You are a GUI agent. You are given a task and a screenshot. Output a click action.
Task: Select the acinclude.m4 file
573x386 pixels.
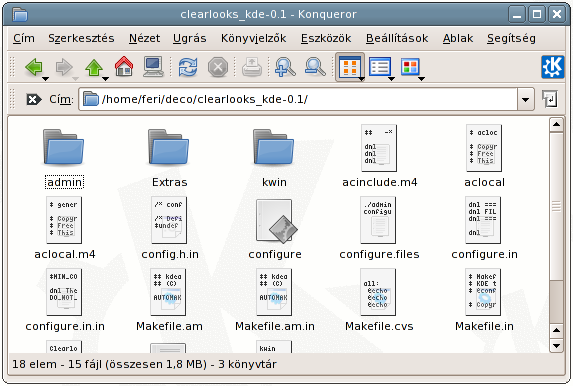(x=379, y=156)
